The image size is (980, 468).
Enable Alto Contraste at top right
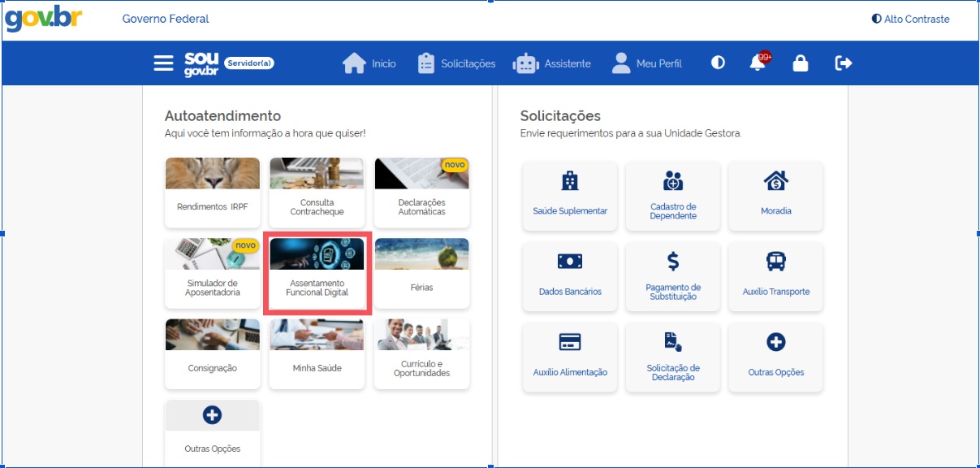[x=909, y=19]
